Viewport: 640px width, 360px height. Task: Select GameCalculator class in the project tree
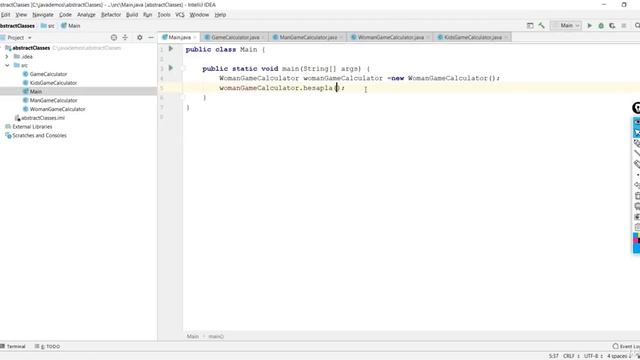click(x=48, y=74)
